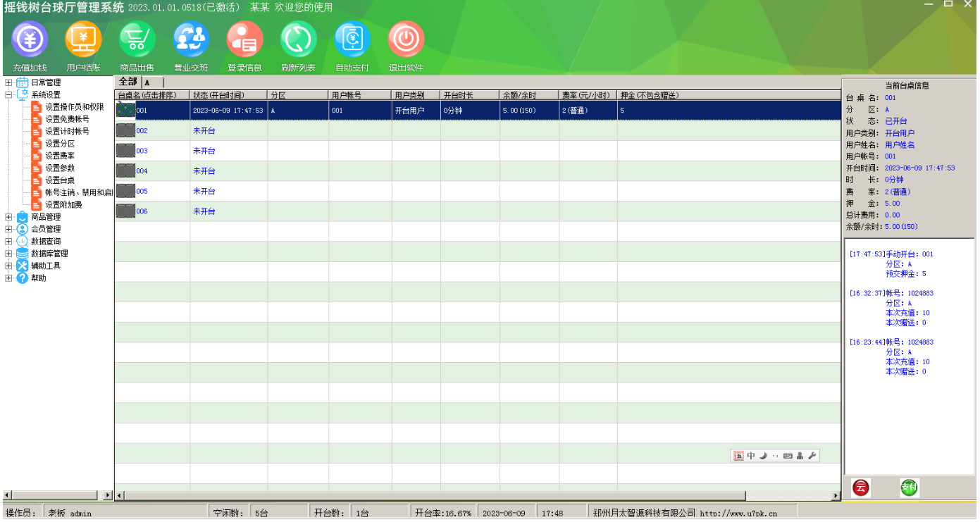Click [17:47:53]手动开台 log entry
Screen dimensions: 980x522
(x=891, y=254)
